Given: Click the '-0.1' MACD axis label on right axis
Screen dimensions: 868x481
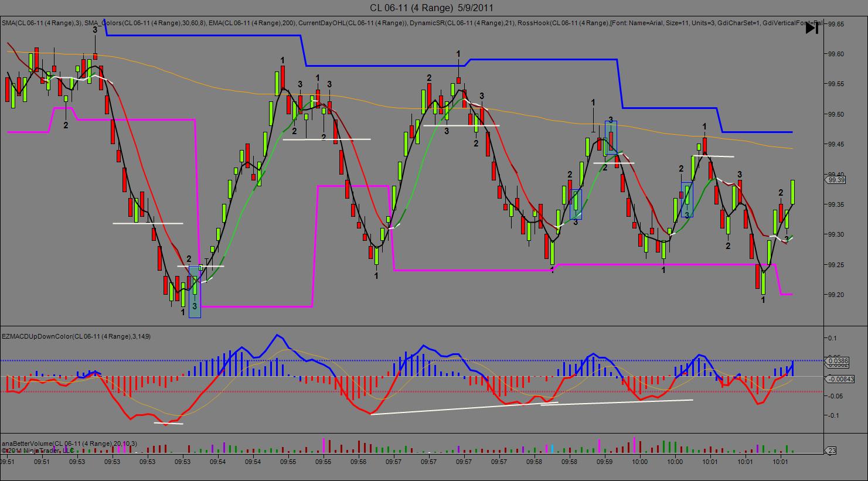Looking at the screenshot, I should tap(834, 415).
